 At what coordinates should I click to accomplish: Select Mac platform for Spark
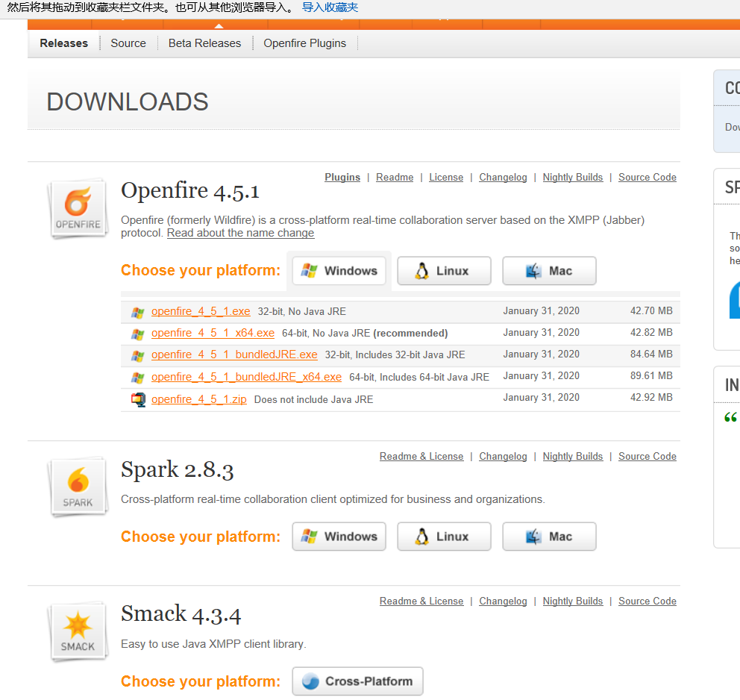(x=549, y=537)
